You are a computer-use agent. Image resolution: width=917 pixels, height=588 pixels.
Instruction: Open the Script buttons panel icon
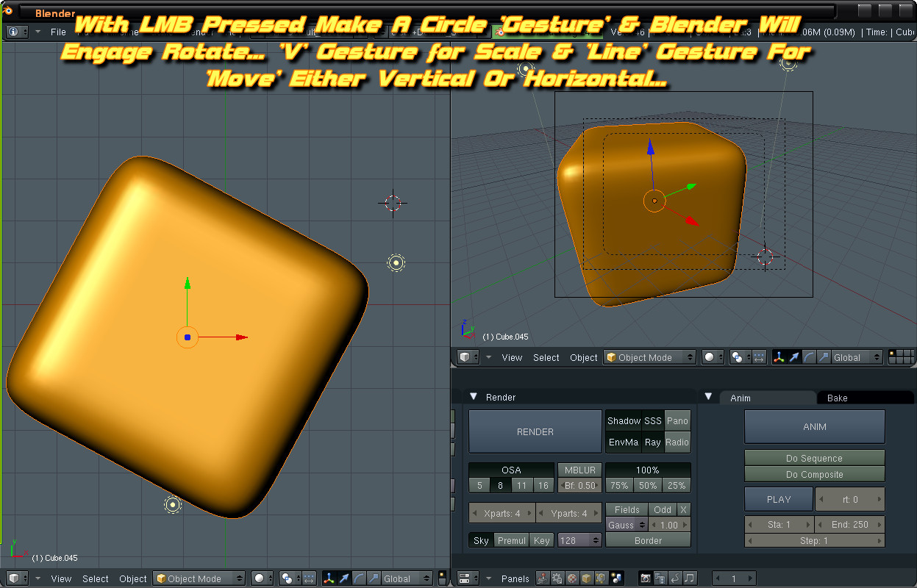click(557, 578)
